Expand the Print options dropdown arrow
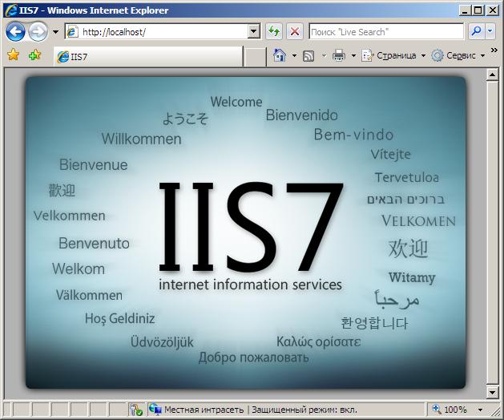504x420 pixels. 353,56
